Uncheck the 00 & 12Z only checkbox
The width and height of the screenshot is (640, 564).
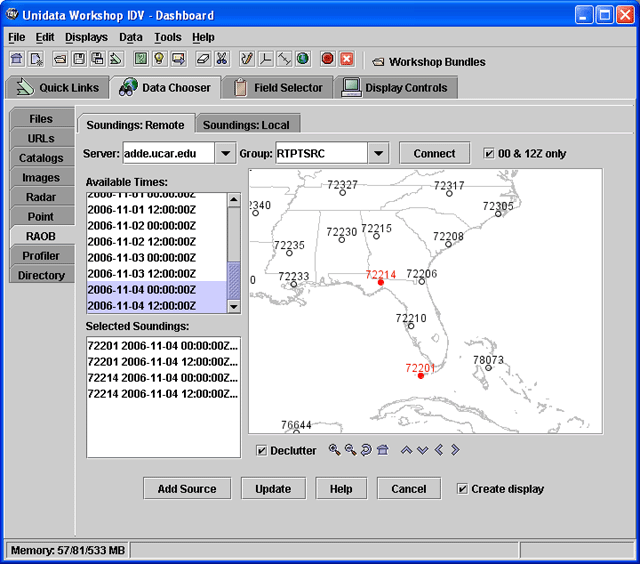(489, 153)
